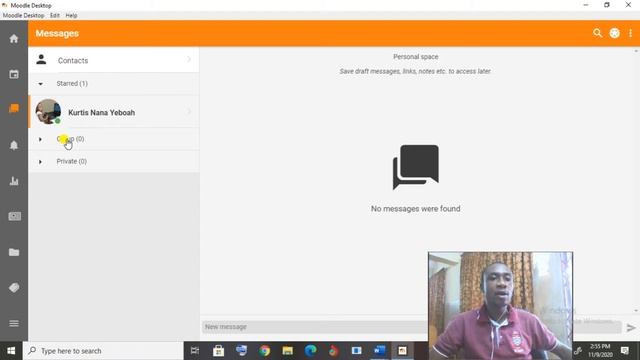Screen dimensions: 640x360
Task: Open Microsoft Word from taskbar
Action: click(x=380, y=351)
